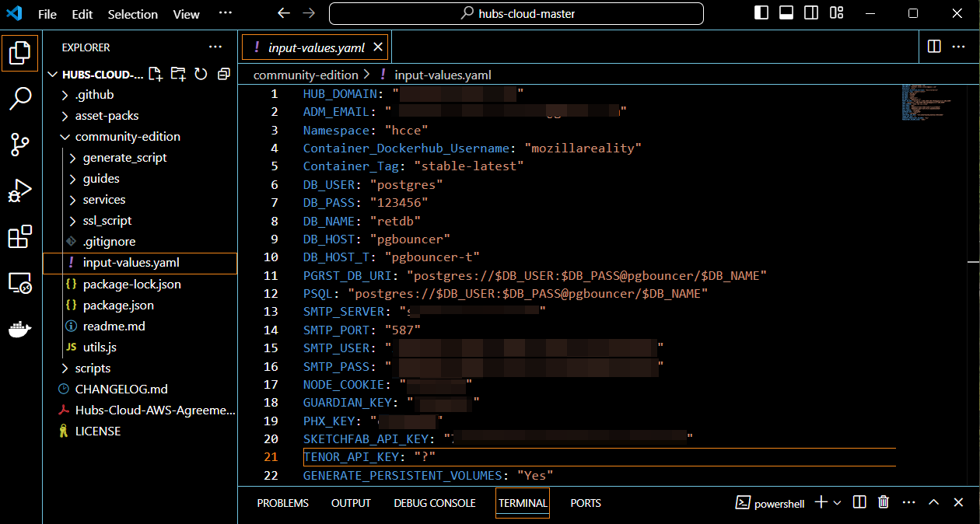The image size is (980, 524).
Task: Toggle the secondary side bar
Action: tap(811, 13)
